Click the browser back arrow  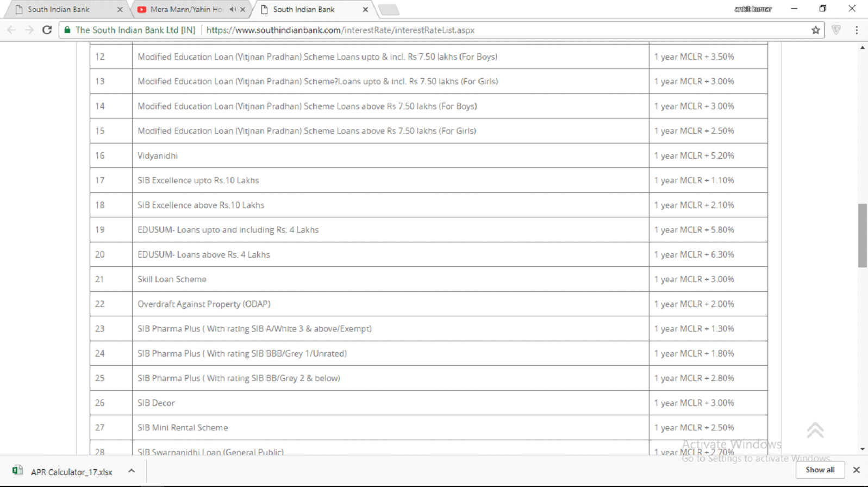[11, 30]
